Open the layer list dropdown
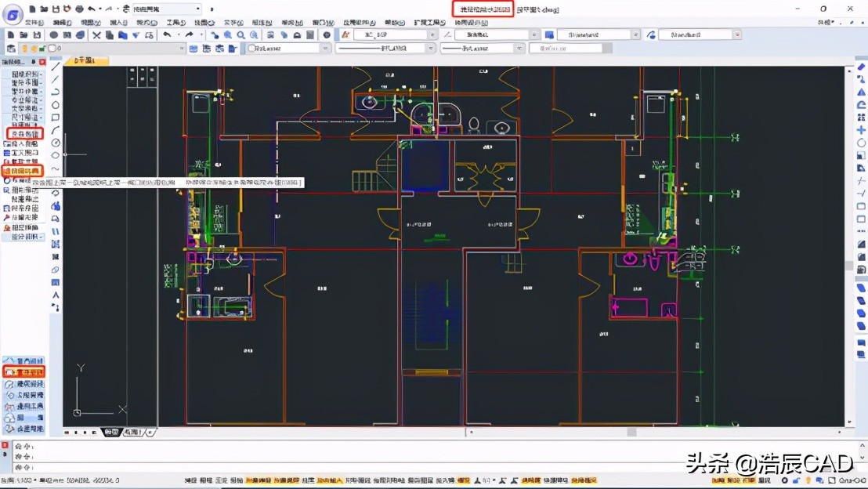 (x=182, y=49)
